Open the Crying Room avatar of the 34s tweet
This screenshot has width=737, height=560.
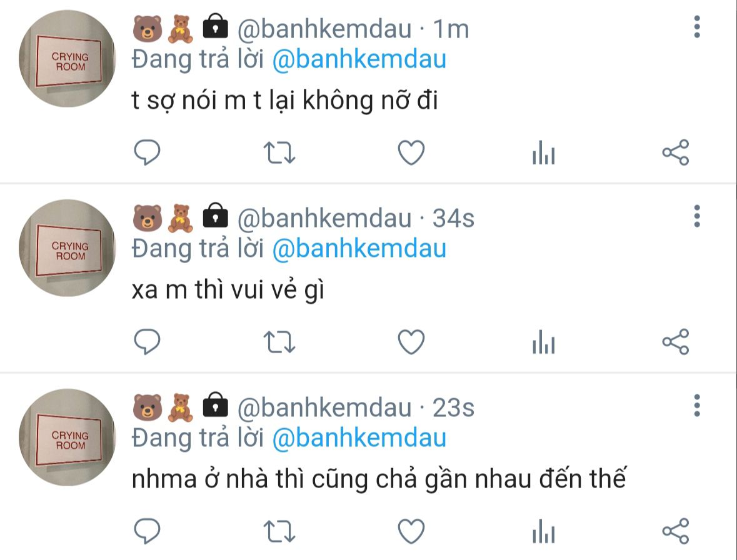(67, 248)
